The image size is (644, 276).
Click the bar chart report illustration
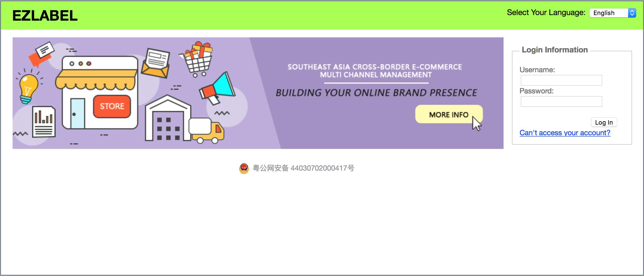tap(44, 122)
